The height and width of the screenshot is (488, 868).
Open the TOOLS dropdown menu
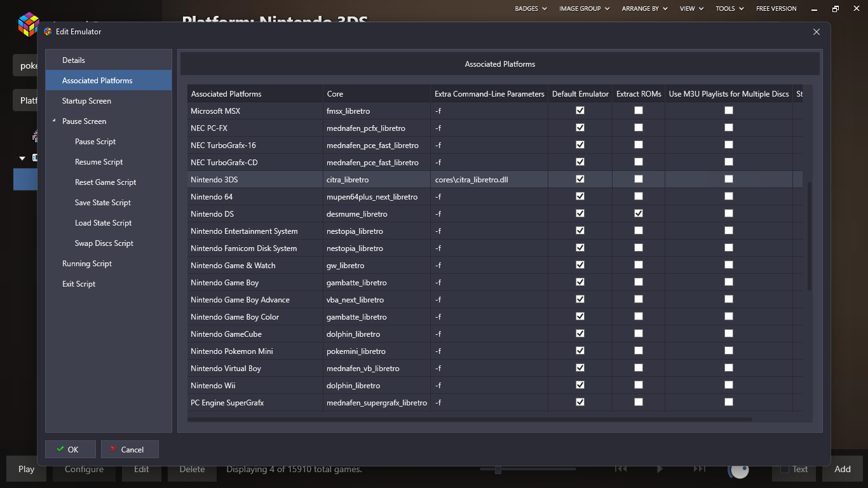(729, 9)
